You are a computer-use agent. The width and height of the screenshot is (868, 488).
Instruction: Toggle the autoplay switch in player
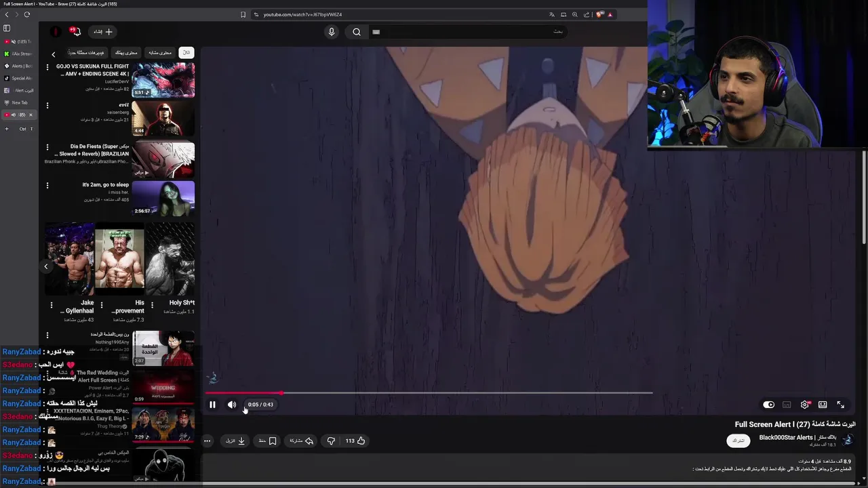click(x=768, y=405)
